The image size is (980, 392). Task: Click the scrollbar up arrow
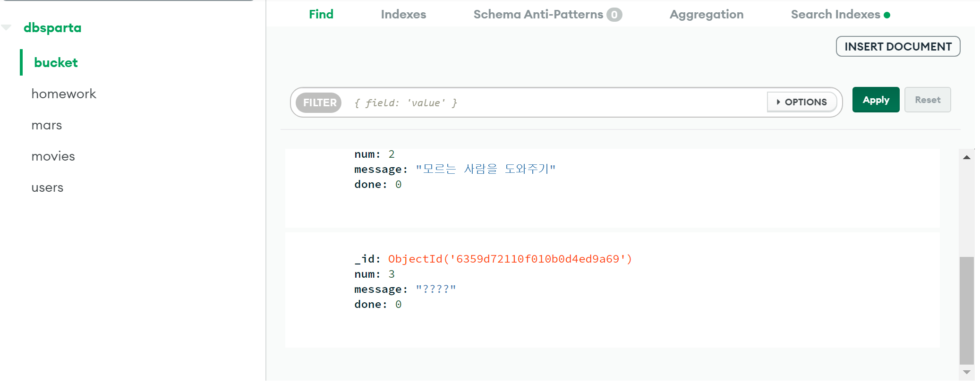pos(967,157)
